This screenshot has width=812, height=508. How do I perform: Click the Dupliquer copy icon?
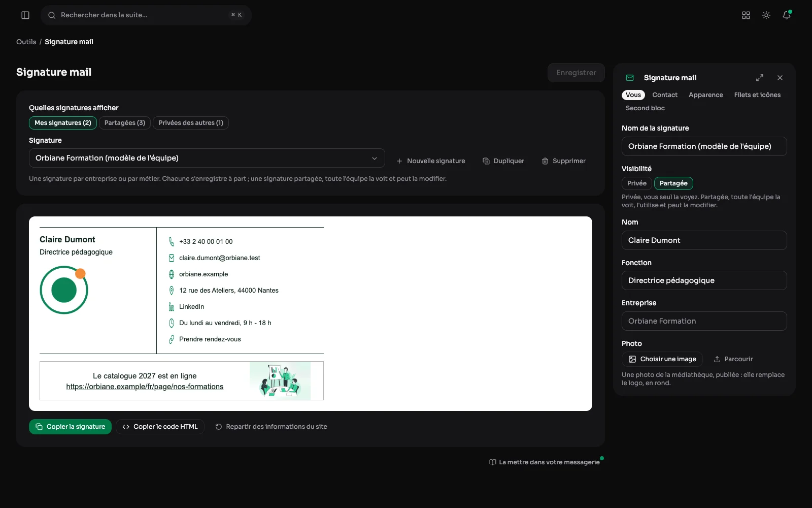486,161
